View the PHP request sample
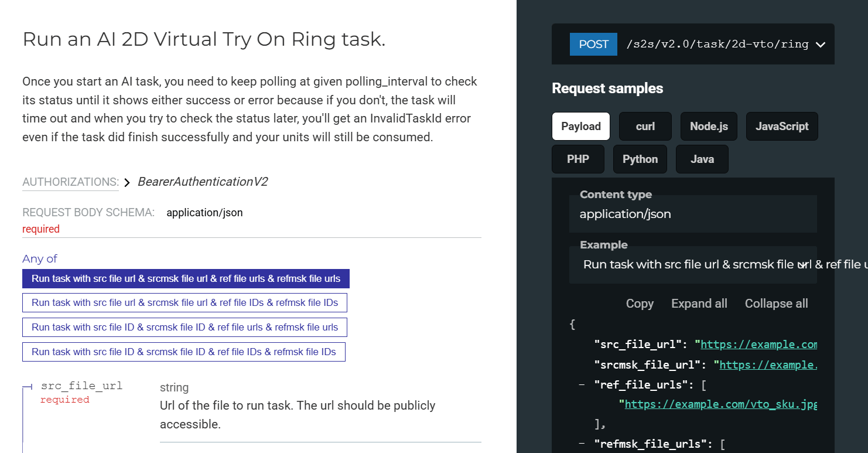 tap(577, 159)
